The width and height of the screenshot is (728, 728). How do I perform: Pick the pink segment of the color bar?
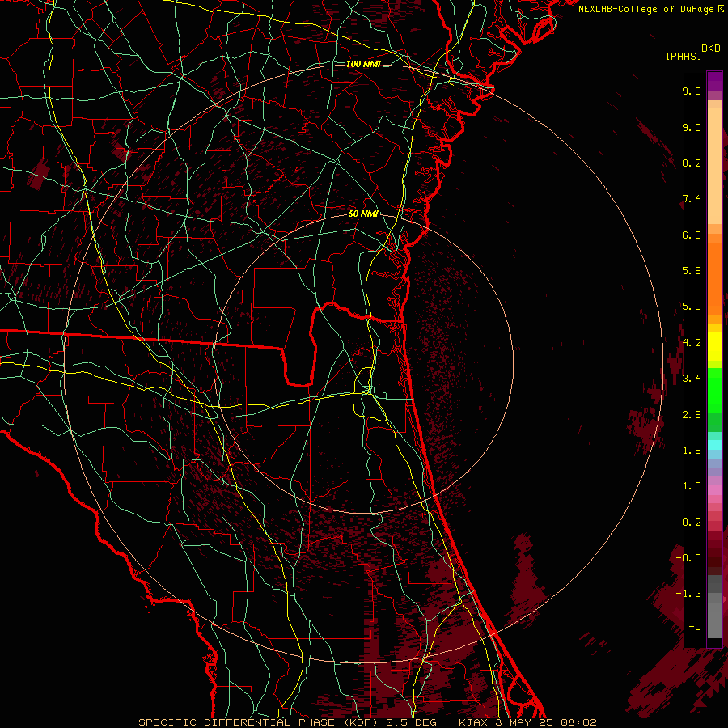pyautogui.click(x=714, y=490)
